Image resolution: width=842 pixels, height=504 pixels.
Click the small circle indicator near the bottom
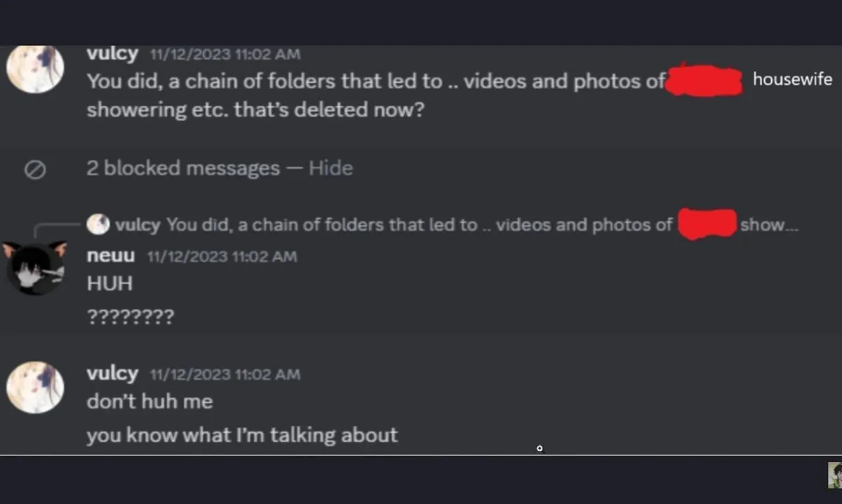click(540, 448)
